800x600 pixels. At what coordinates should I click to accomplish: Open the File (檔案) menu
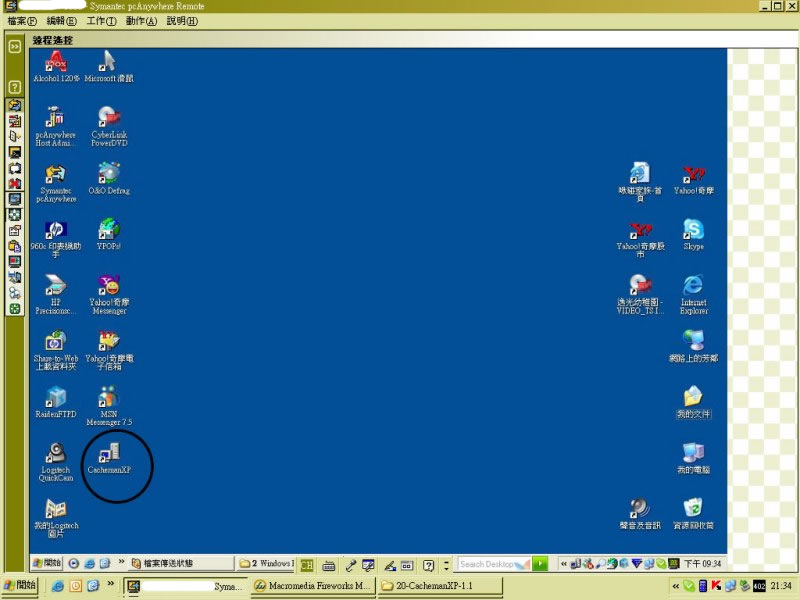pyautogui.click(x=22, y=21)
